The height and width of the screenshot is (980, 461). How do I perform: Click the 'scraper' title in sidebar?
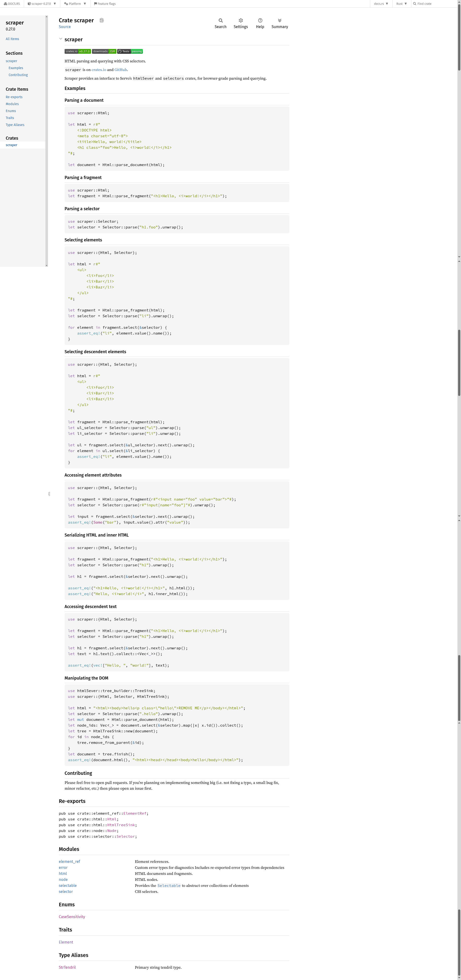[15, 23]
